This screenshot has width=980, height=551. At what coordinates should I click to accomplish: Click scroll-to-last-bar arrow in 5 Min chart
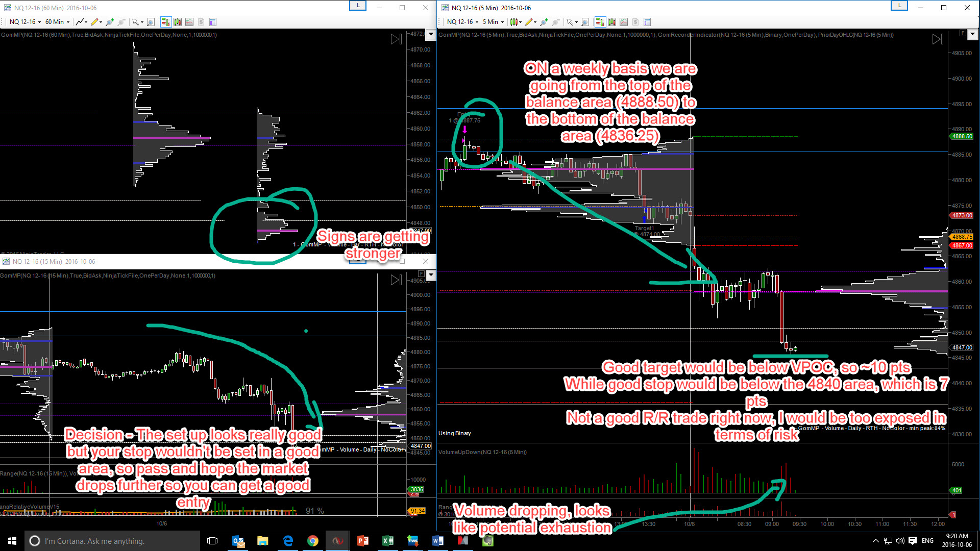coord(938,39)
